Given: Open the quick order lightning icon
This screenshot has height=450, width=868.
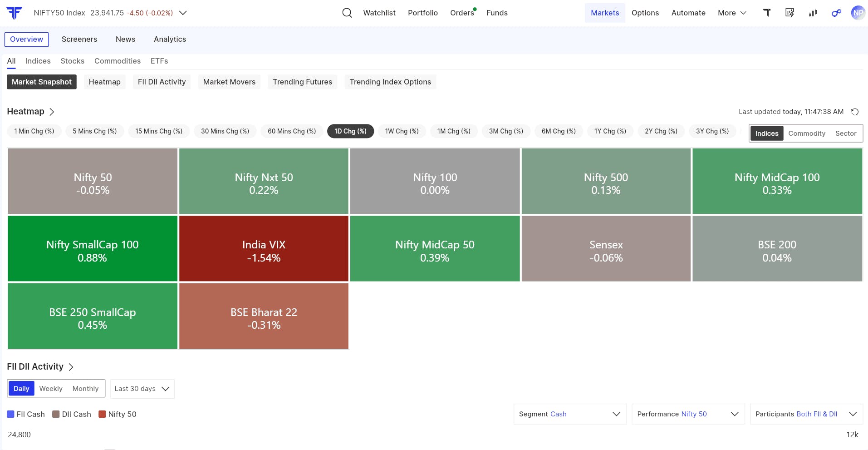Looking at the screenshot, I should point(790,13).
